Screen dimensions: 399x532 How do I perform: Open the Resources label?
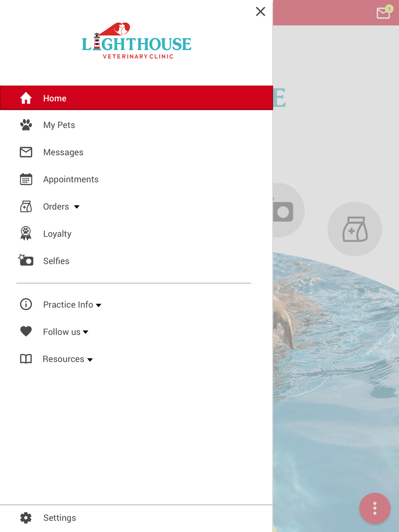63,359
